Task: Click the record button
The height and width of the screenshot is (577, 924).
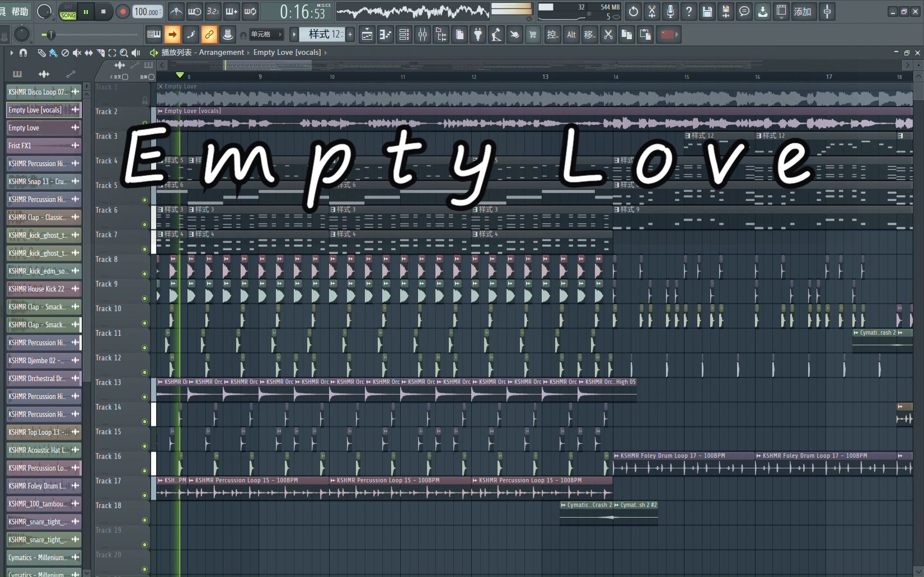Action: pyautogui.click(x=123, y=12)
